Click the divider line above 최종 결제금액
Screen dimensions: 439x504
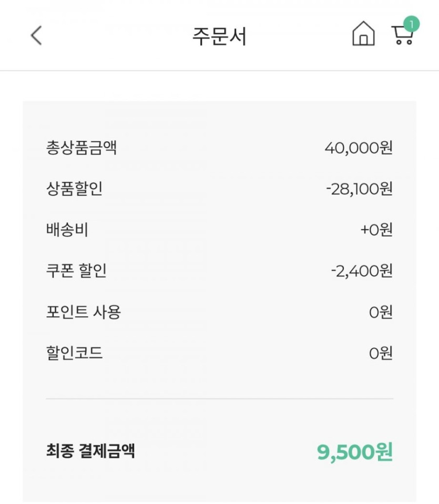(x=219, y=399)
